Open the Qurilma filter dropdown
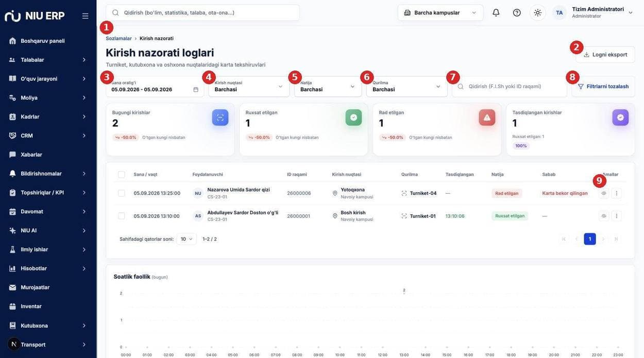This screenshot has width=644, height=358. (406, 87)
